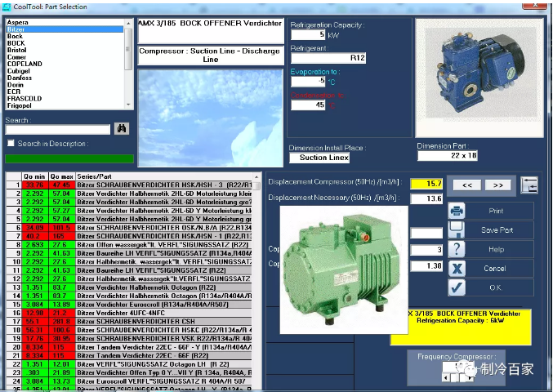Click the Qo min column header
The image size is (553, 392).
click(35, 176)
